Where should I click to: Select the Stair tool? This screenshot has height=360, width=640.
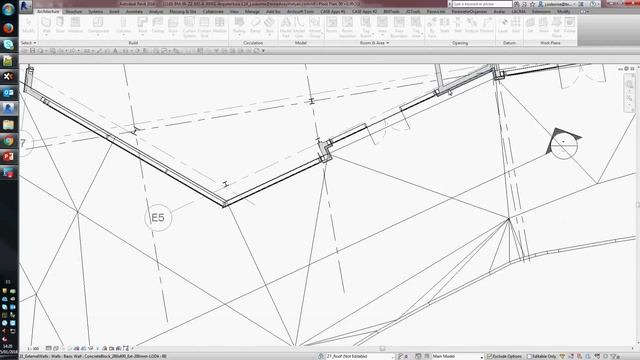[x=269, y=24]
